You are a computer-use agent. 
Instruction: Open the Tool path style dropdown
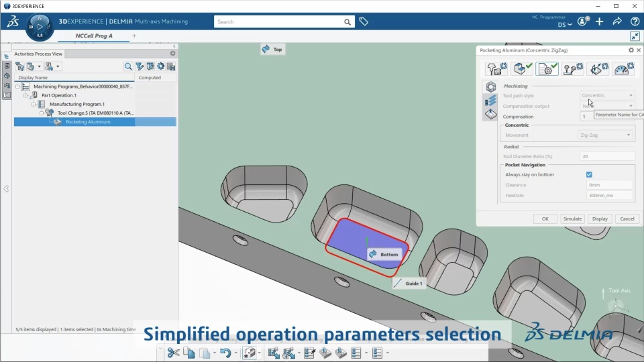pos(607,95)
